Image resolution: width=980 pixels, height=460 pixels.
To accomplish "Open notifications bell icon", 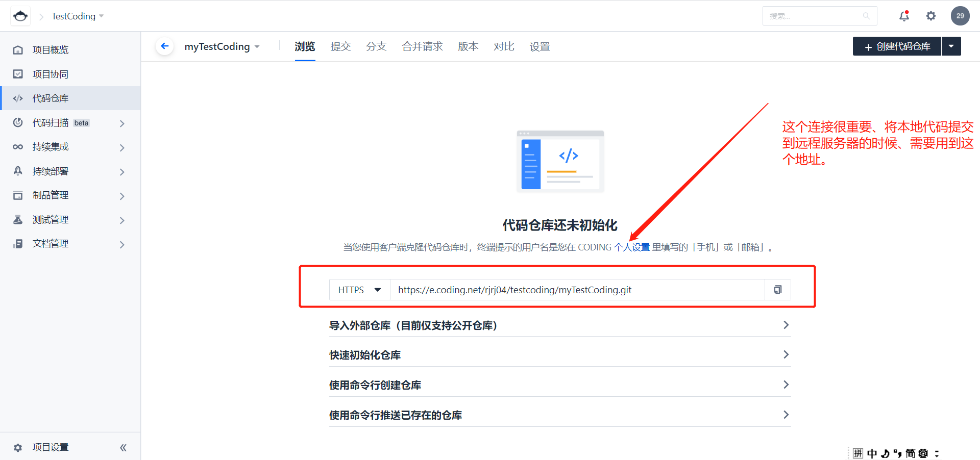I will tap(904, 16).
